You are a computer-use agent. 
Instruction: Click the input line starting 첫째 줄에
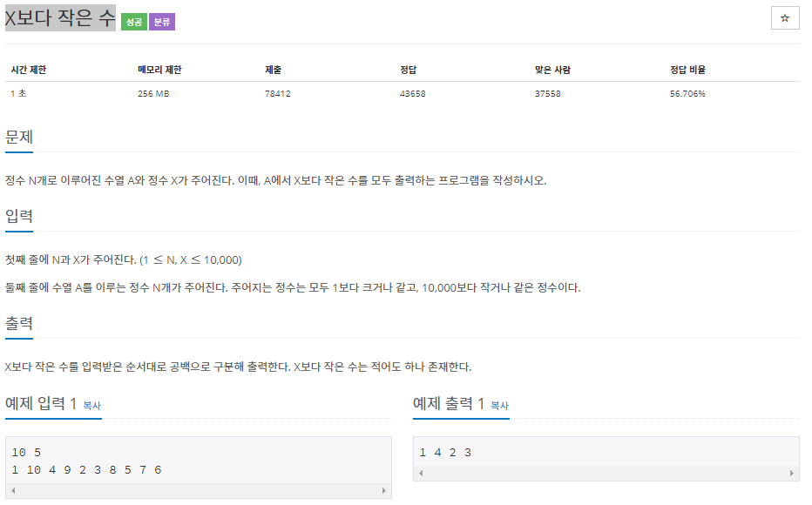pos(123,259)
